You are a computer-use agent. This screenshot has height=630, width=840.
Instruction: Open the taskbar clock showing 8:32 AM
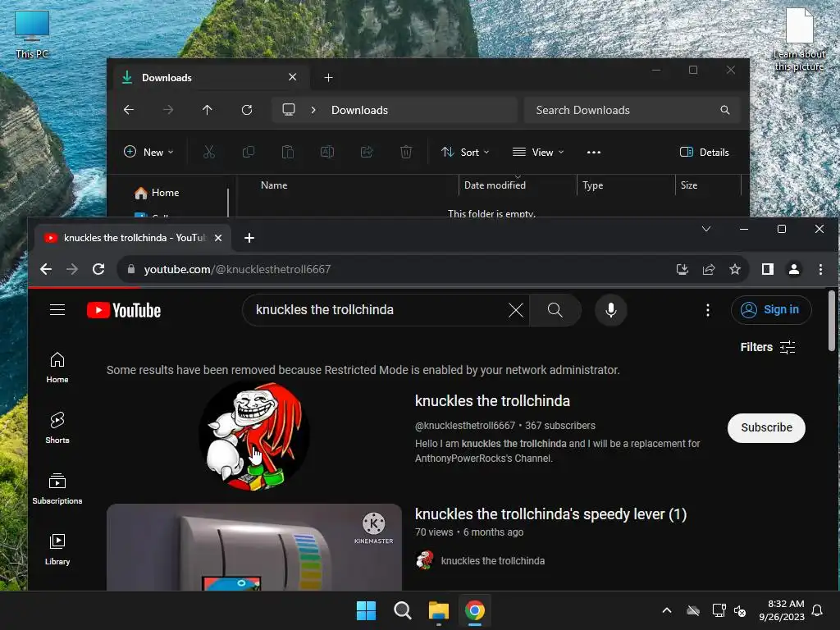tap(782, 610)
